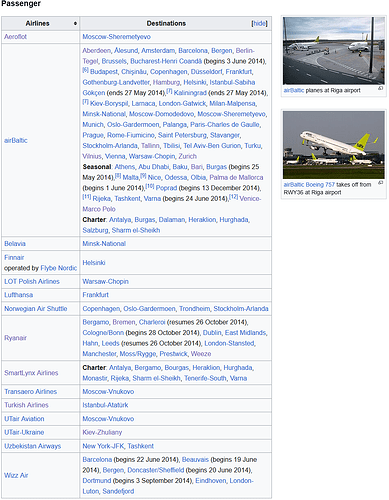
Task: Open Frankfurt in Lufthansa row
Action: (x=96, y=295)
